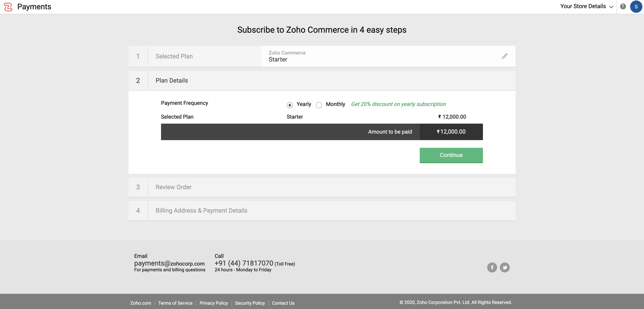Image resolution: width=644 pixels, height=309 pixels.
Task: Open the user avatar profile icon
Action: 636,7
